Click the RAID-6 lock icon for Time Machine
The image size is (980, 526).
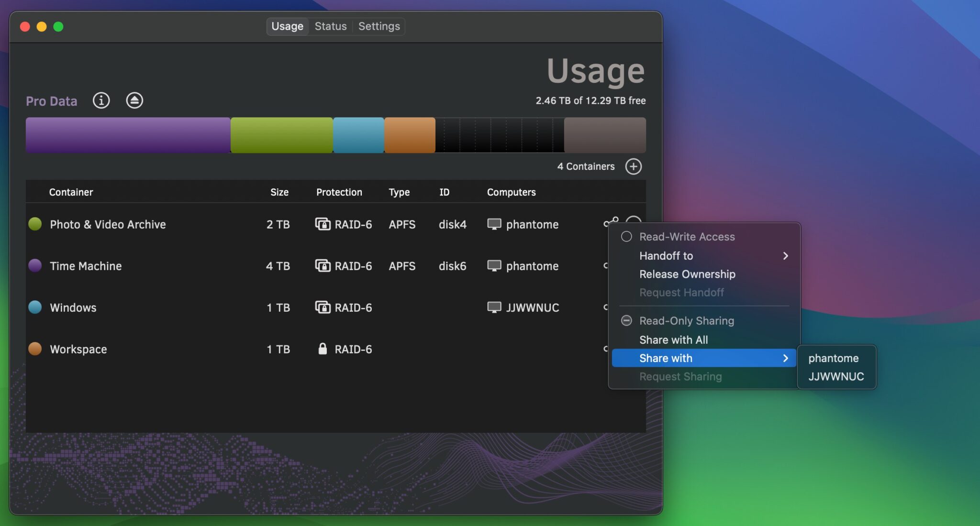[323, 266]
